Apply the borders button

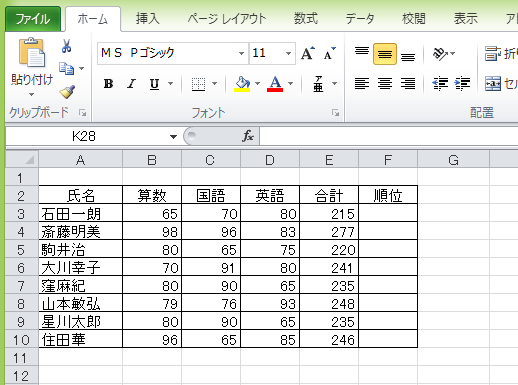(198, 84)
